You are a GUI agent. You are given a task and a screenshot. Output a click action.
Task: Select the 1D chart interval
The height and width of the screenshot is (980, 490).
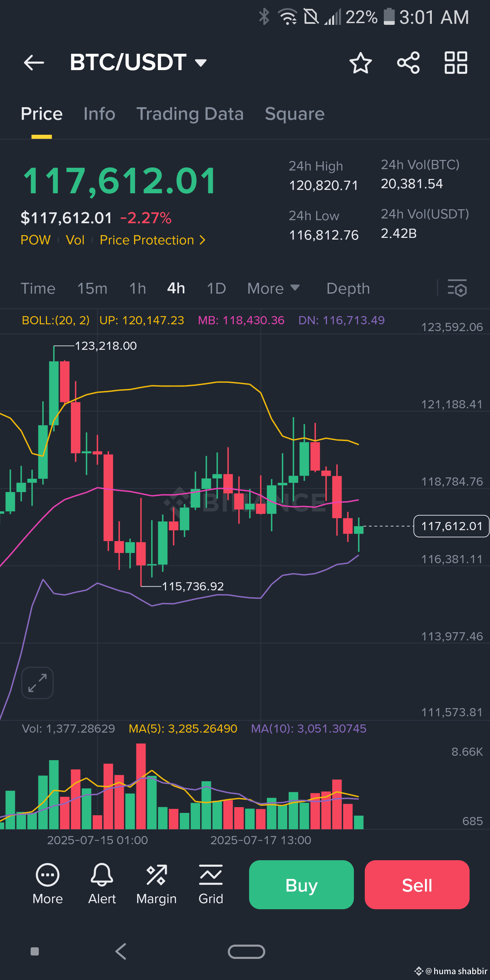216,288
